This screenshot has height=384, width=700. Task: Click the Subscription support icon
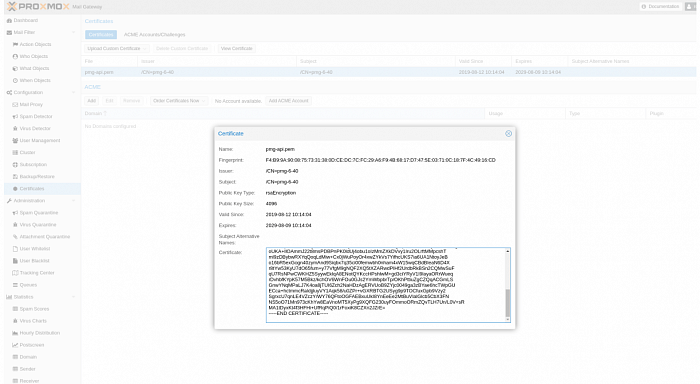(x=15, y=165)
